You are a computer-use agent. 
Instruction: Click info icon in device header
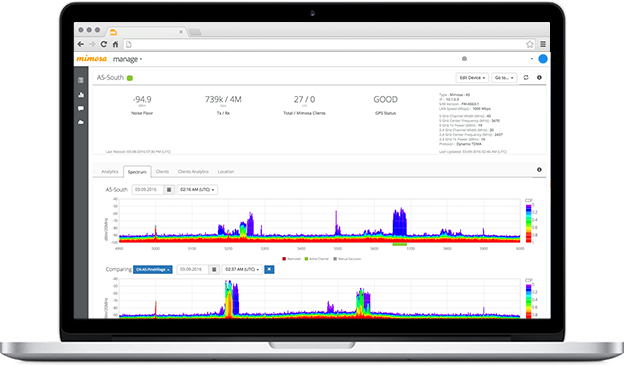pos(539,78)
